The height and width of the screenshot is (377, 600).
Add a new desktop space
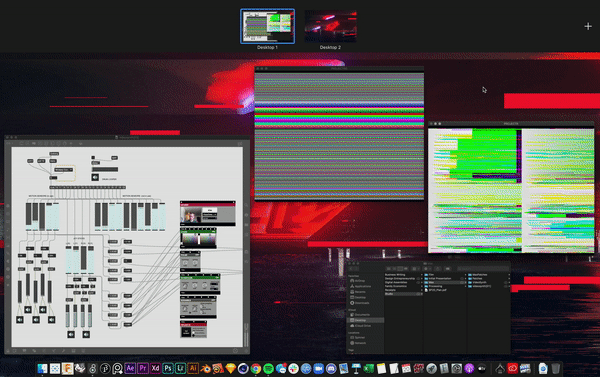[588, 26]
